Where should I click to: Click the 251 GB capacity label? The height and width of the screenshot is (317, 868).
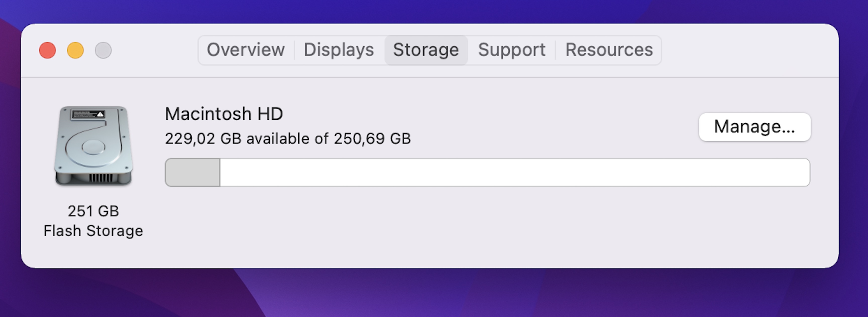point(93,211)
